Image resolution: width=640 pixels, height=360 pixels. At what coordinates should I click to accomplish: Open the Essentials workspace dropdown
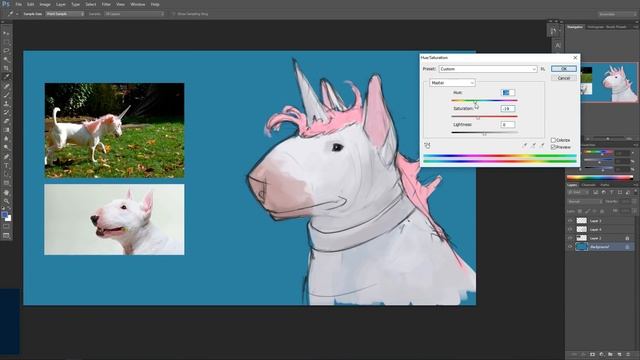coord(617,14)
